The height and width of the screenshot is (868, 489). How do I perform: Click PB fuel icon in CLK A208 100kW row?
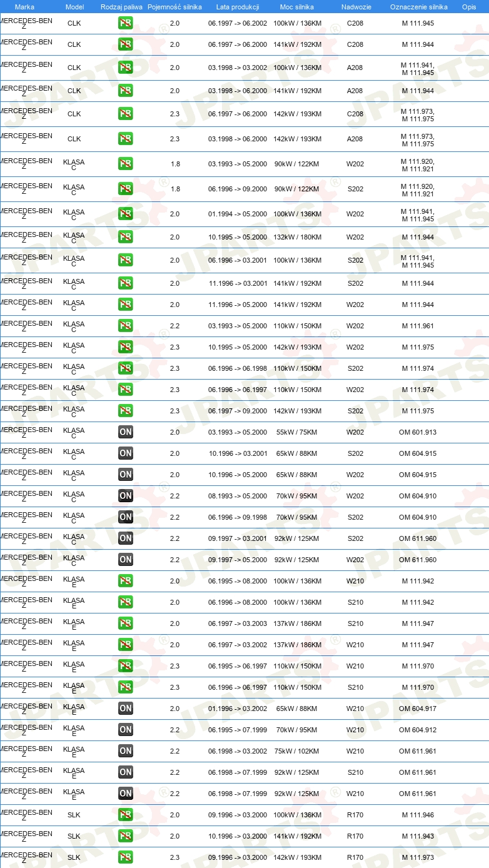tap(125, 68)
